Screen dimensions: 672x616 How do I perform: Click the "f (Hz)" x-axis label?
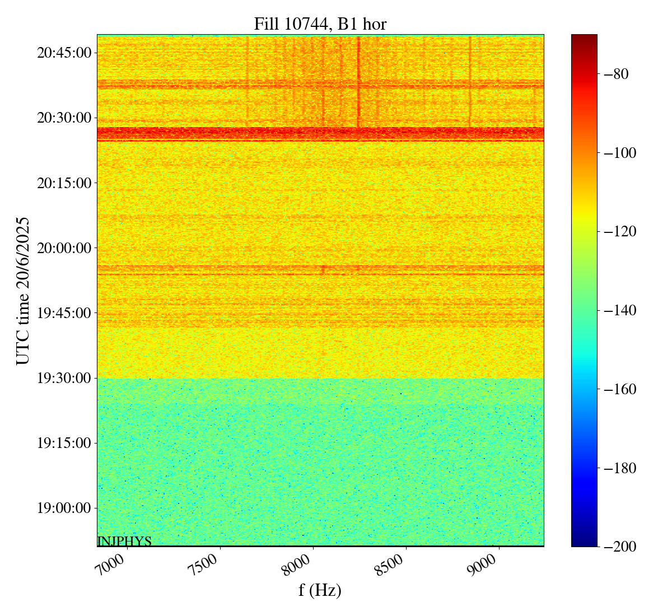pyautogui.click(x=320, y=590)
